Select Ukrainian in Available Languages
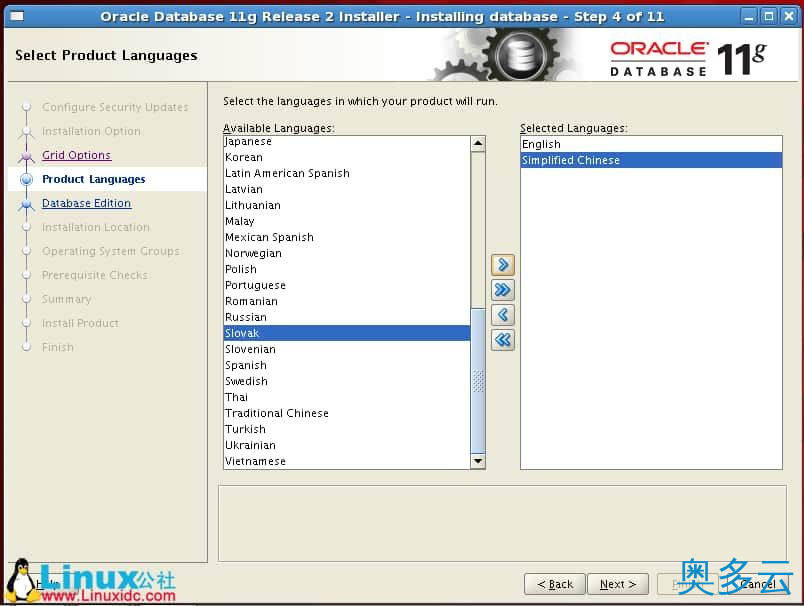The height and width of the screenshot is (606, 804). coord(347,445)
